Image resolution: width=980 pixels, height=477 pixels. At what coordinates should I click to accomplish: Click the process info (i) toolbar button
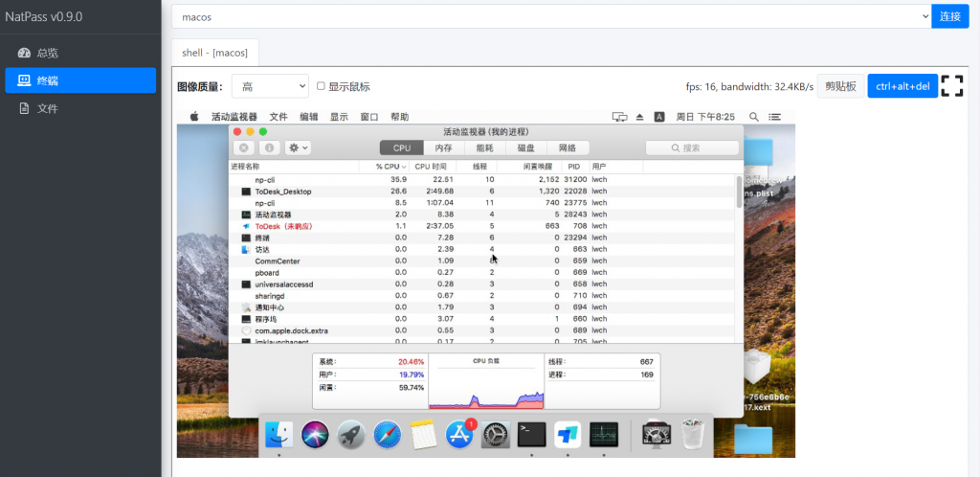(269, 148)
